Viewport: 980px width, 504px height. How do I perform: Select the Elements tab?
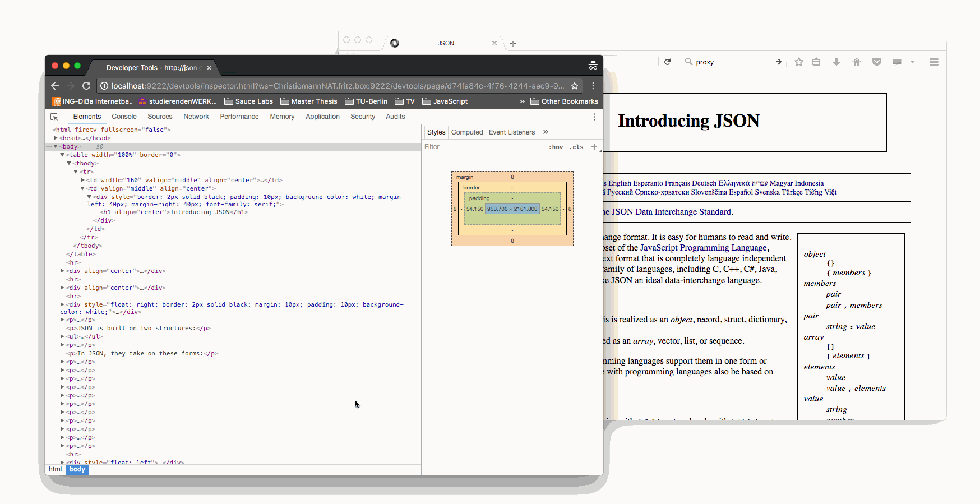tap(87, 117)
